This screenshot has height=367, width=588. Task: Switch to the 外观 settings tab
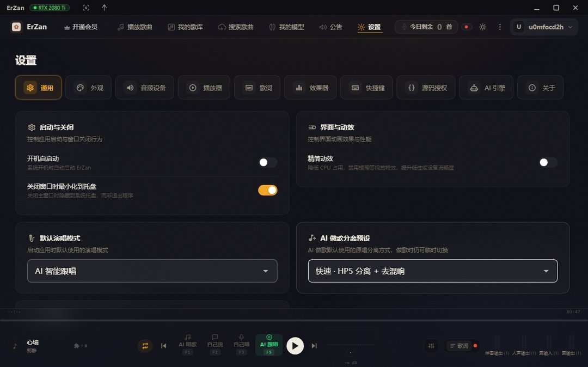[x=89, y=88]
